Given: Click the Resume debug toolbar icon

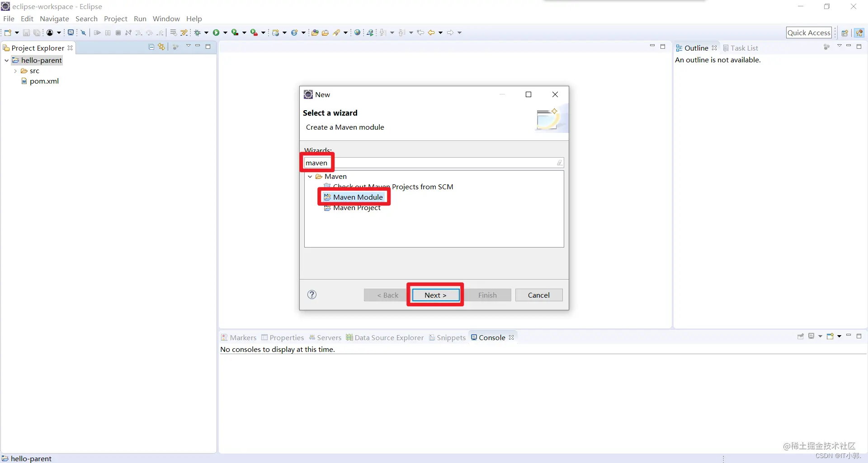Looking at the screenshot, I should (97, 33).
